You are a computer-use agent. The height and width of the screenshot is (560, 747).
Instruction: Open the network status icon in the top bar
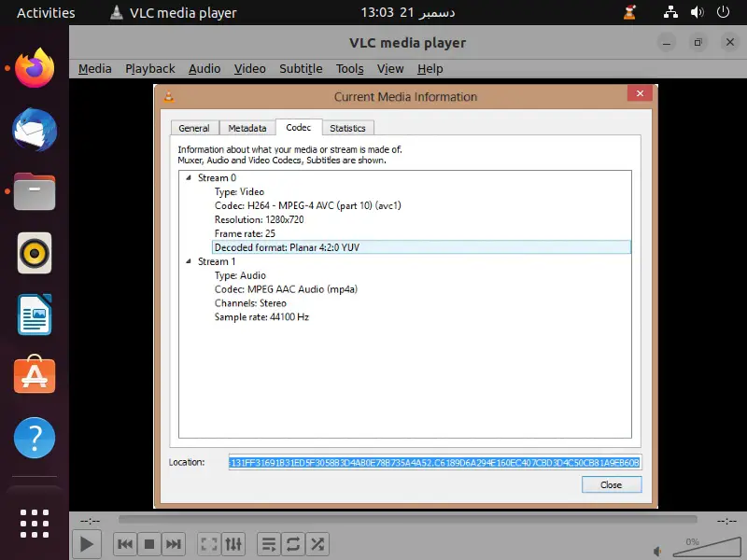pos(670,12)
